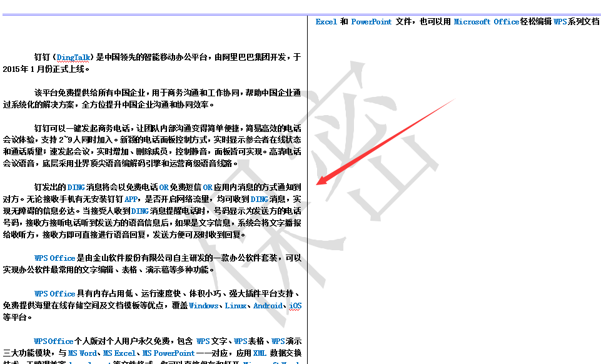The width and height of the screenshot is (601, 364).
Task: Click the blue word Windows
Action: tap(203, 306)
